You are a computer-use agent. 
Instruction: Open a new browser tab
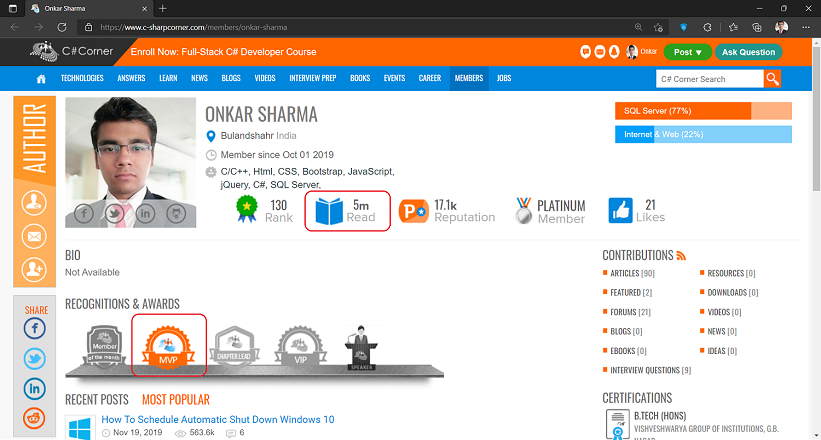tap(163, 8)
